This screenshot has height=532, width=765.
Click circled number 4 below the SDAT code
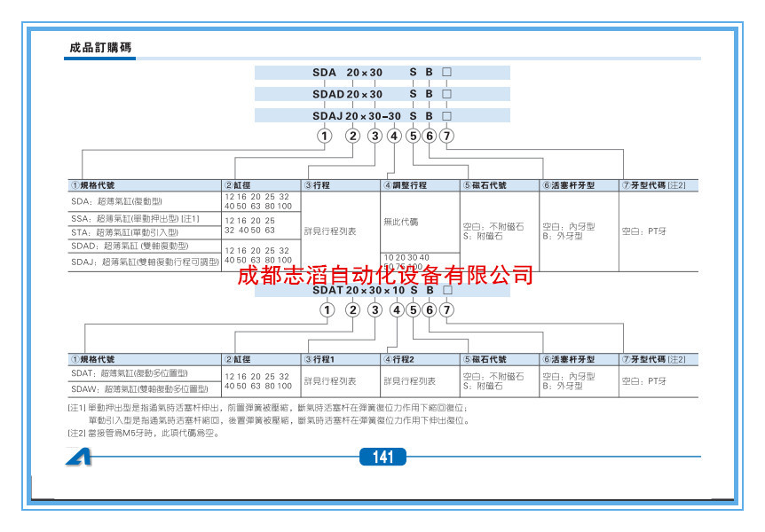click(x=397, y=309)
